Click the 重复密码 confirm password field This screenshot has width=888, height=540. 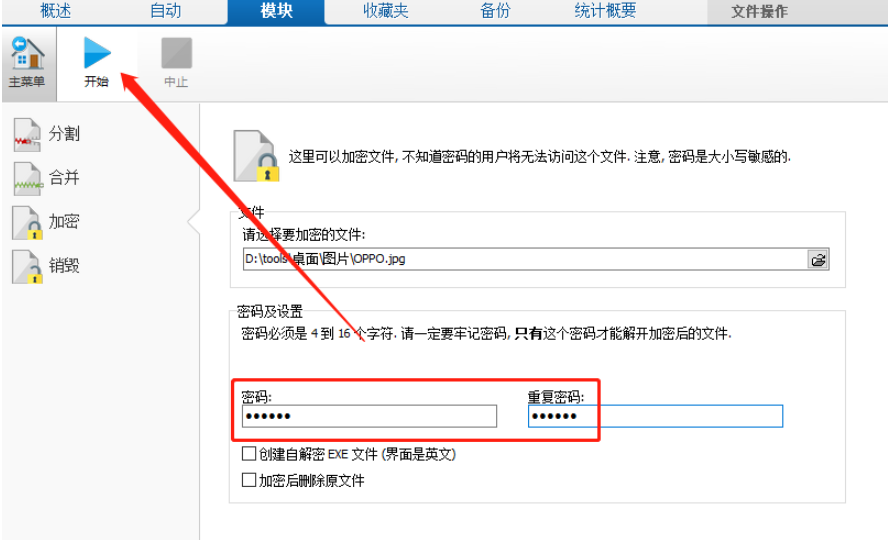[x=655, y=416]
